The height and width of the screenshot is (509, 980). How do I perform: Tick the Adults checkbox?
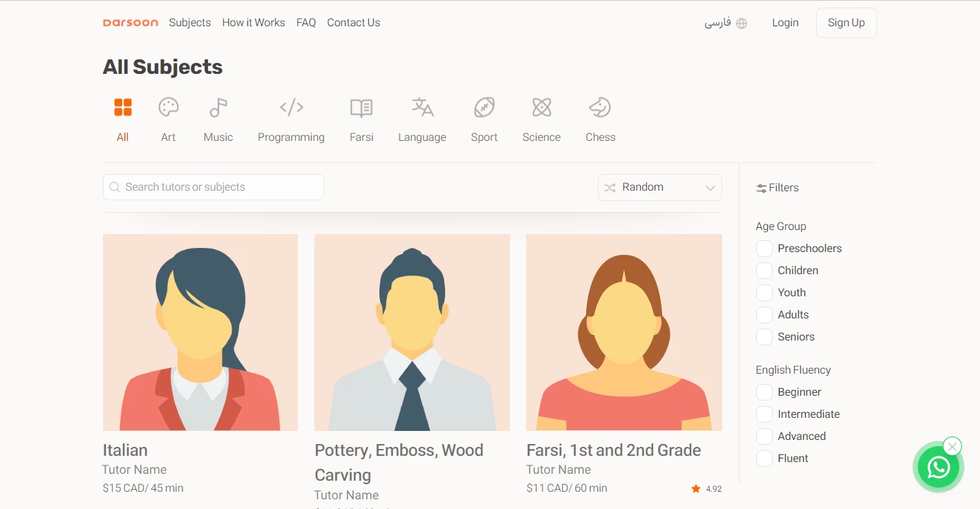(764, 315)
